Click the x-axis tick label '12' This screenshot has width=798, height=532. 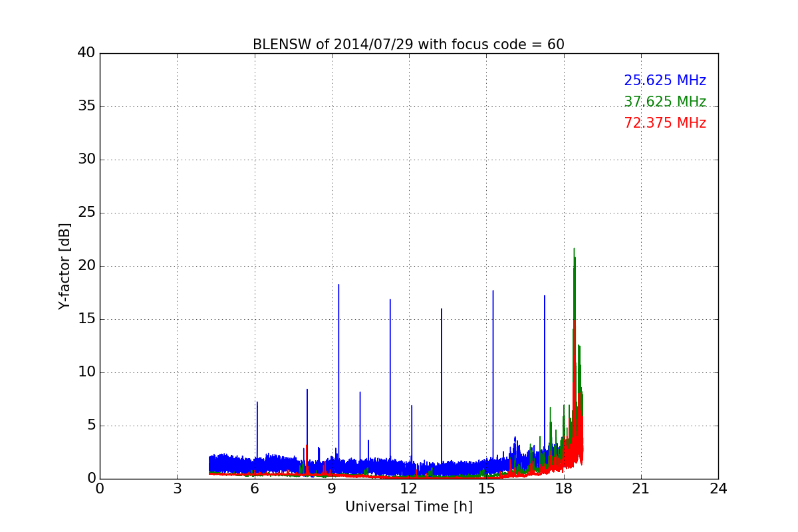[409, 489]
